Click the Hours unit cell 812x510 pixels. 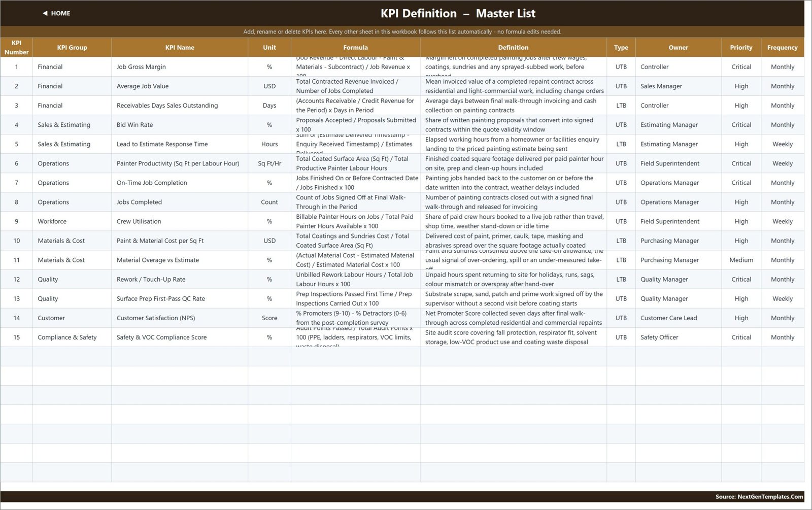(x=269, y=144)
